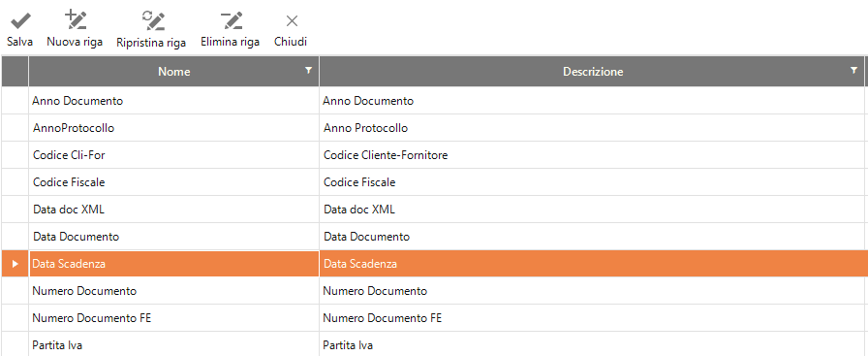Select the AnnoProtocollo name cell
Image resolution: width=868 pixels, height=356 pixels.
tap(173, 128)
